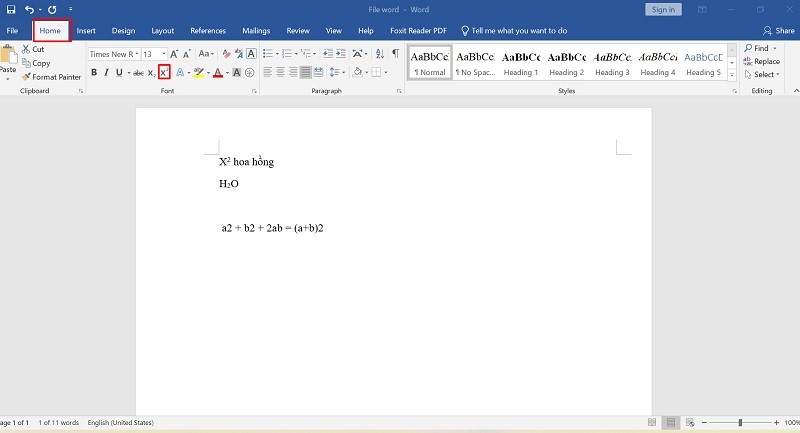
Task: Open the font size dropdown
Action: tap(164, 54)
